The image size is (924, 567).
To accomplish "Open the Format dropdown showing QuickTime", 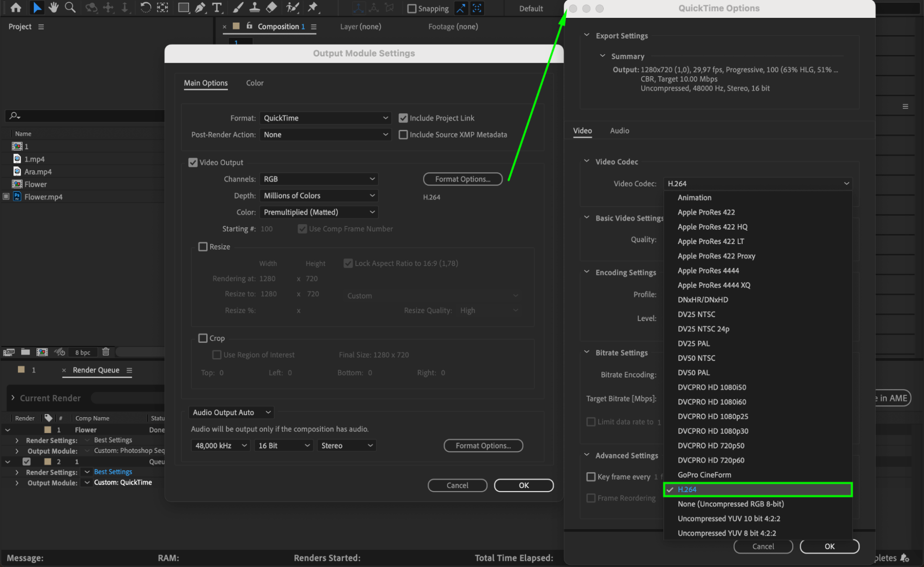I will (325, 118).
